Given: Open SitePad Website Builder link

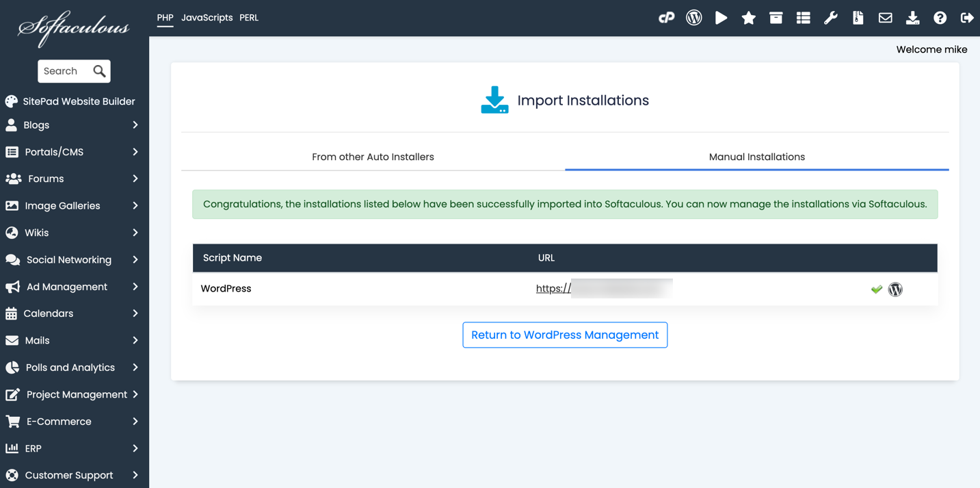Looking at the screenshot, I should coord(79,101).
